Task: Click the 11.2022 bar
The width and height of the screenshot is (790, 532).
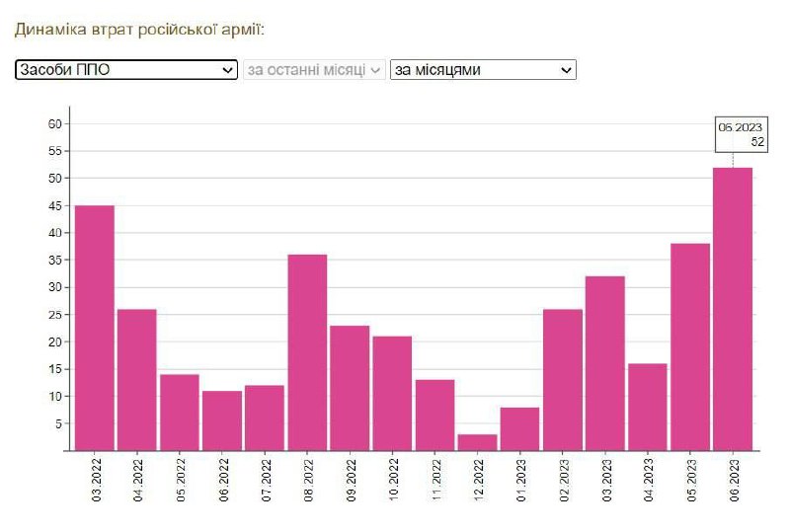Action: point(434,415)
